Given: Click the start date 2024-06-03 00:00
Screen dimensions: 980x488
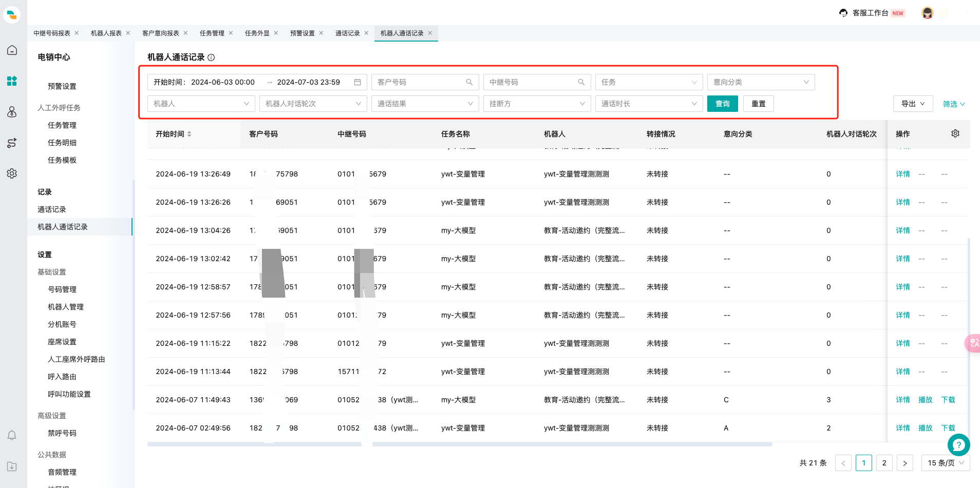Looking at the screenshot, I should coord(223,82).
